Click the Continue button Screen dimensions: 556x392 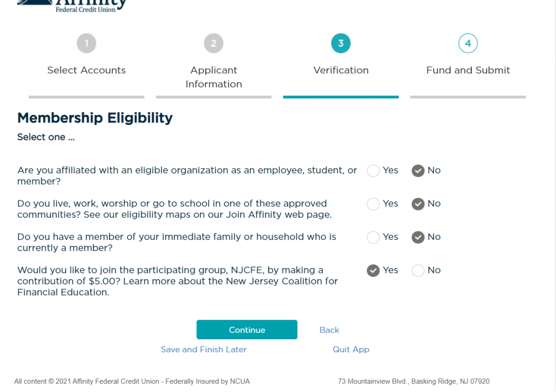247,330
